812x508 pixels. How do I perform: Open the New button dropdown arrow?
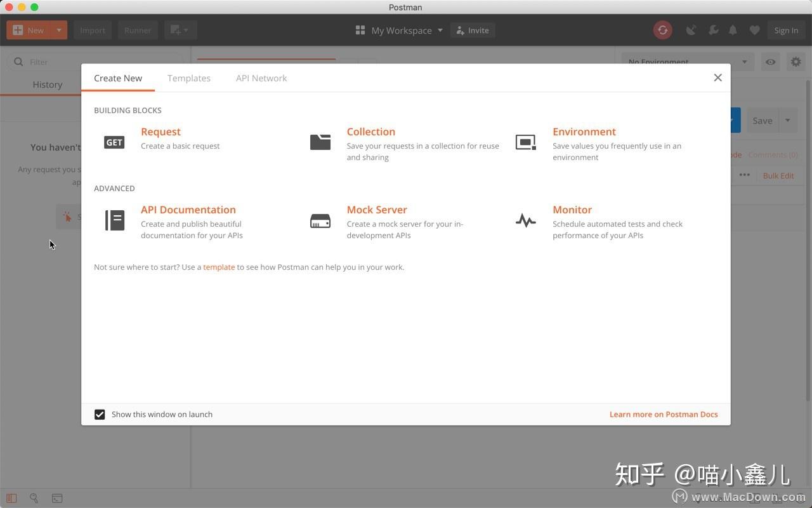pyautogui.click(x=58, y=30)
